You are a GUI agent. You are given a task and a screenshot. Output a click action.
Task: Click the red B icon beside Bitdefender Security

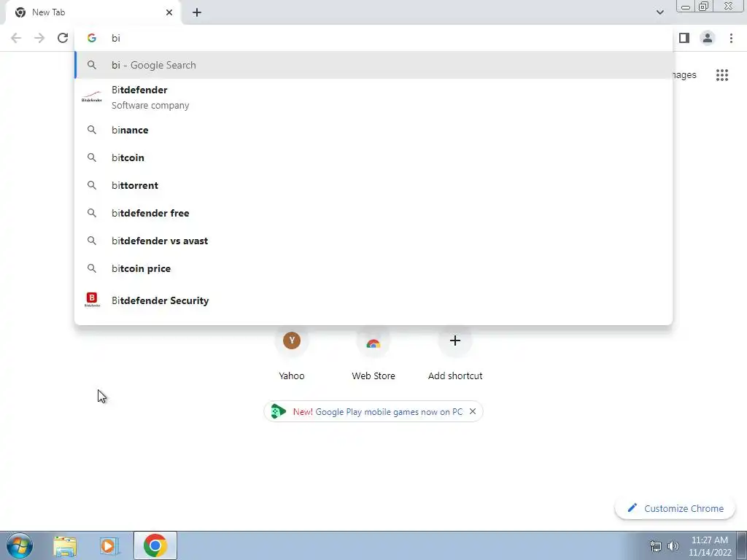point(92,300)
